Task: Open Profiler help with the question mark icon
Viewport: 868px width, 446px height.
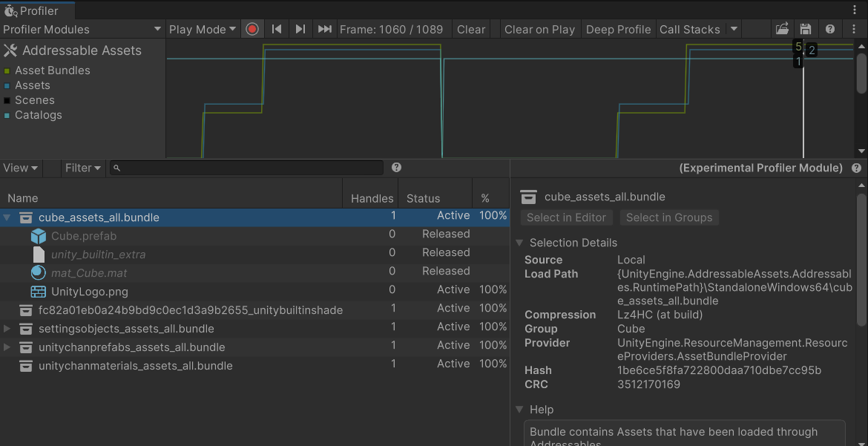Action: coord(830,30)
